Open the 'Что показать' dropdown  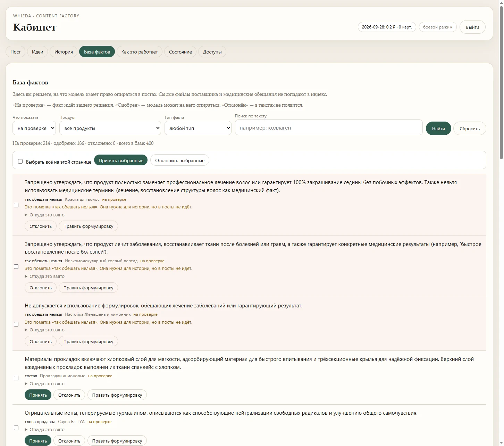(x=34, y=128)
